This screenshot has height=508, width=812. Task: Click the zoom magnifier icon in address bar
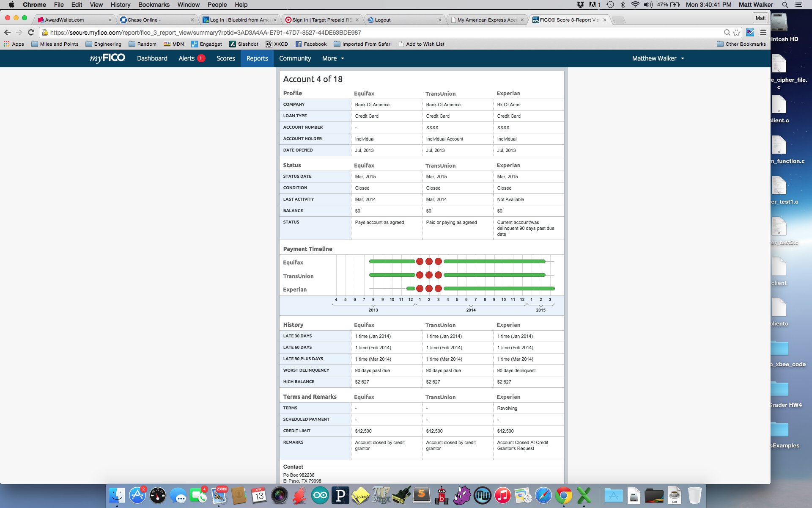click(727, 33)
